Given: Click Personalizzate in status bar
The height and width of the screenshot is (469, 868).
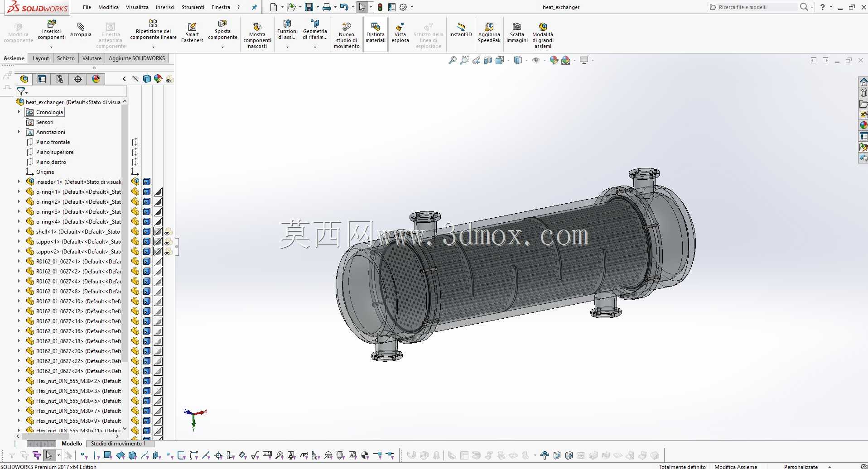Looking at the screenshot, I should [801, 466].
